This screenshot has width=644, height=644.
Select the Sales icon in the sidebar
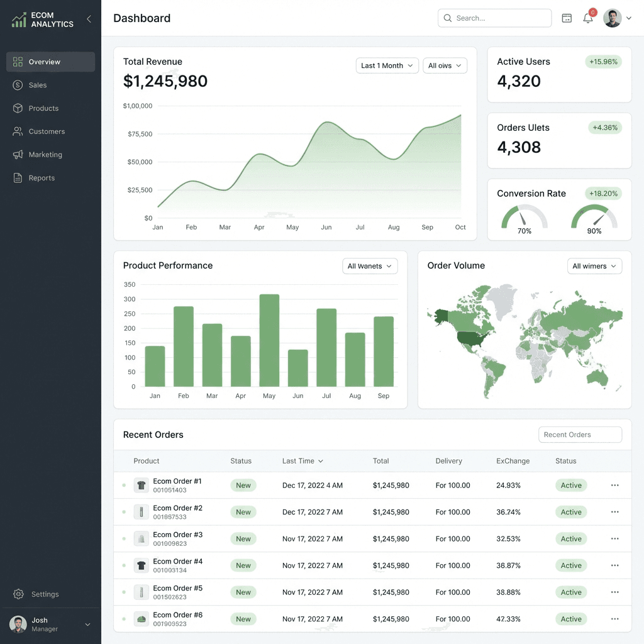point(19,85)
